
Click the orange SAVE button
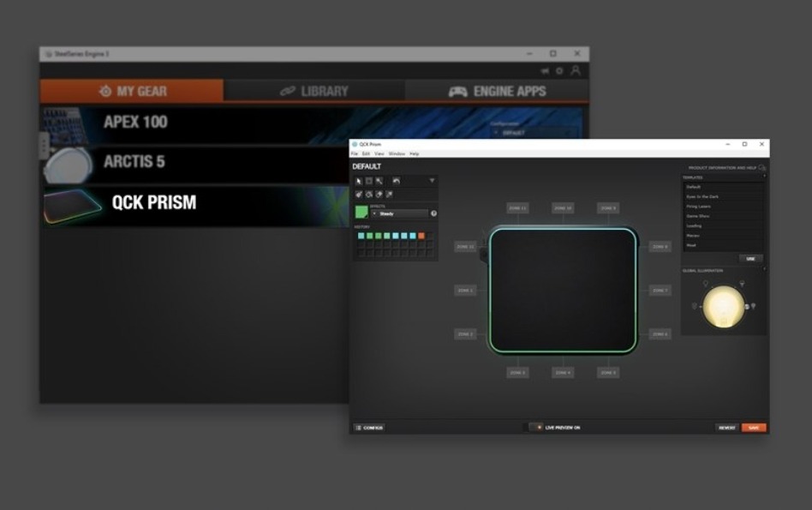click(x=754, y=428)
